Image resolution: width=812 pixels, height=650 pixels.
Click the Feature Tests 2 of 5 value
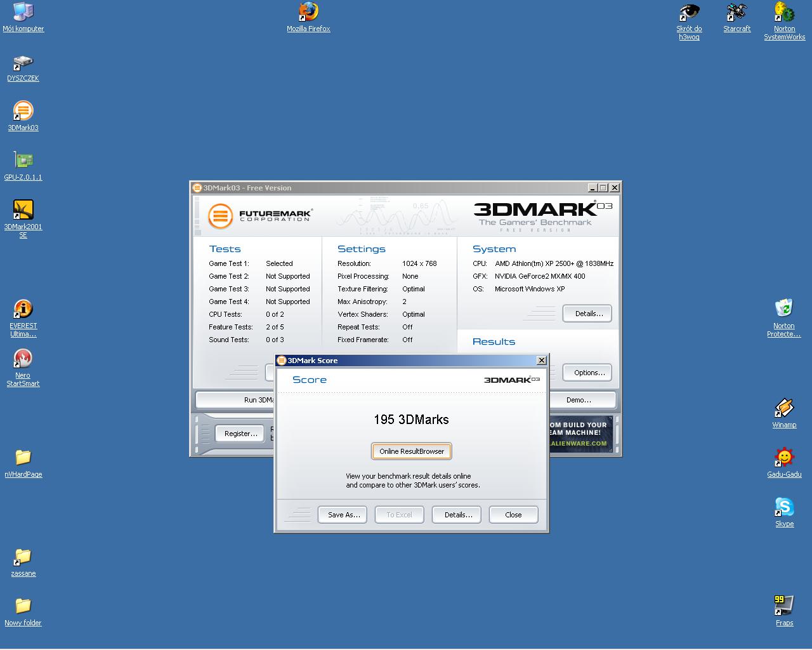(274, 327)
